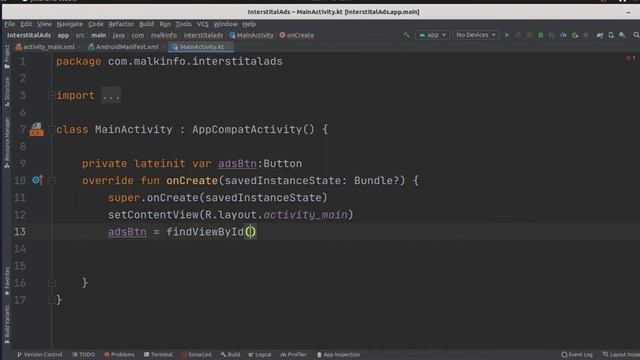Open the Event Log panel
This screenshot has height=360, width=640.
[x=577, y=355]
